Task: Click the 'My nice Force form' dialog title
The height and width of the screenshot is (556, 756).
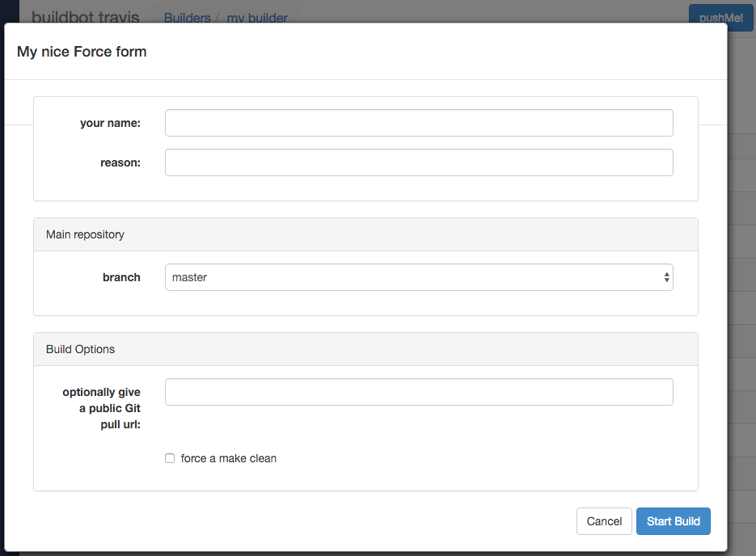Action: [82, 52]
